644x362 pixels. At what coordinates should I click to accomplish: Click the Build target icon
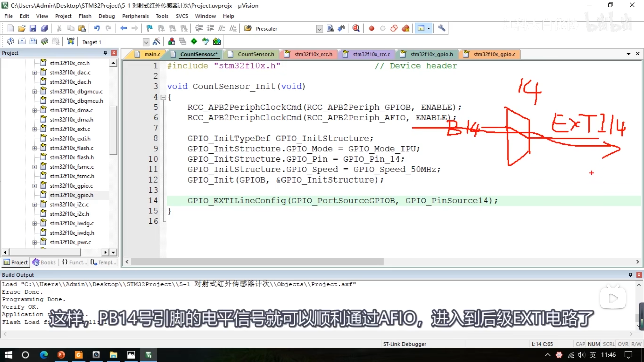(x=22, y=41)
